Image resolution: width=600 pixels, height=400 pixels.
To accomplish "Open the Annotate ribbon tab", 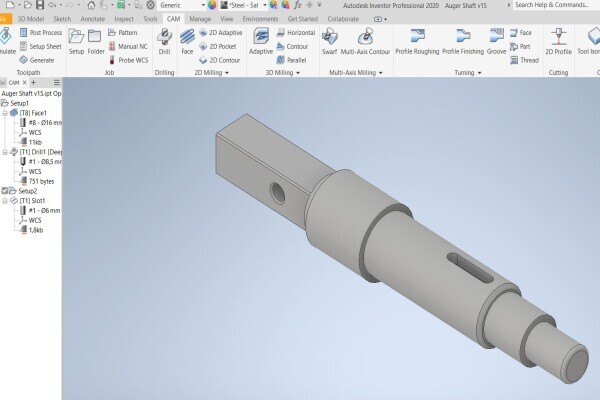I will (x=93, y=19).
